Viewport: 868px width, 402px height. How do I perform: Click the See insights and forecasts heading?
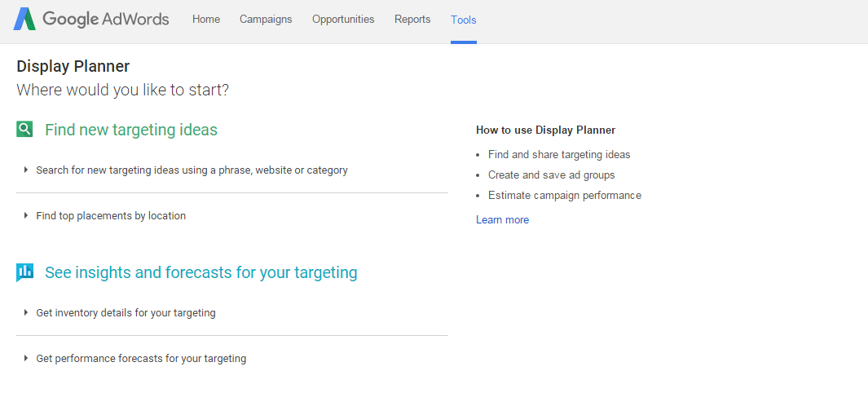201,272
